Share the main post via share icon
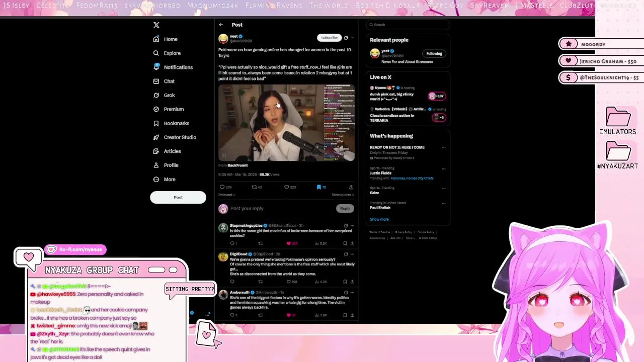The image size is (644, 362). [x=351, y=187]
